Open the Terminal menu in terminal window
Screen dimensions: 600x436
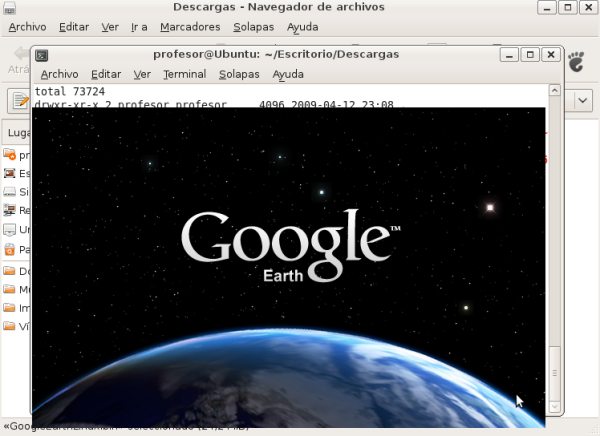tap(184, 74)
